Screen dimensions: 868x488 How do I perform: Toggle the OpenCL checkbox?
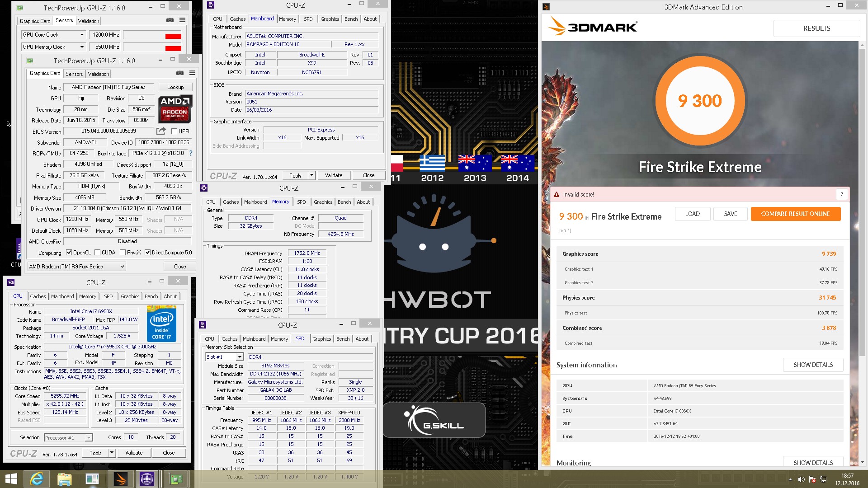[x=69, y=253]
